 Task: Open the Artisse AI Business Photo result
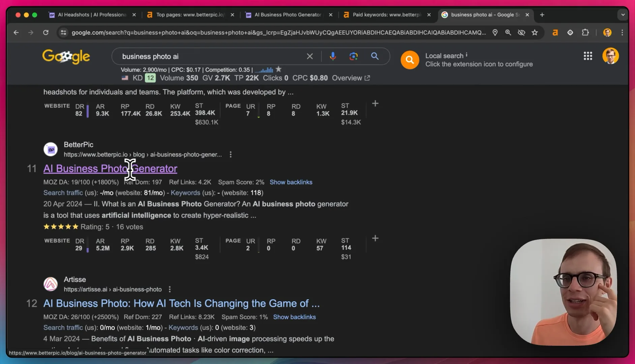pyautogui.click(x=181, y=303)
